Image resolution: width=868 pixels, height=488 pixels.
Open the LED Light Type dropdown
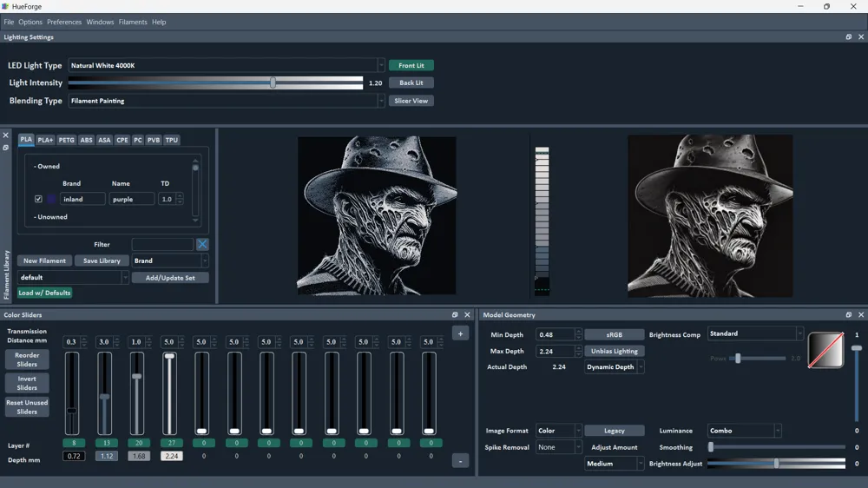[x=227, y=65]
